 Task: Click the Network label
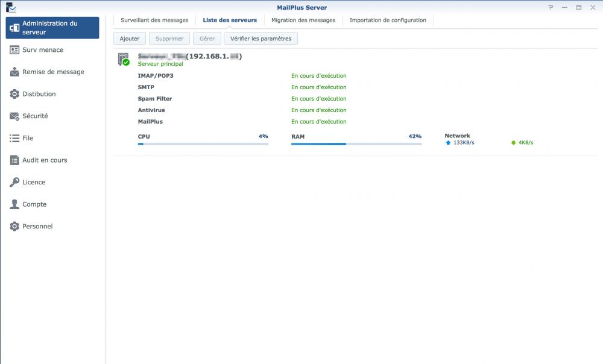(457, 136)
